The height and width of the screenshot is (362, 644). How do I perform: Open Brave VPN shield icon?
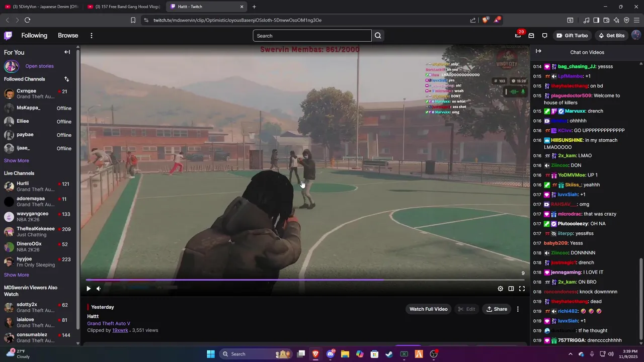[x=626, y=20]
